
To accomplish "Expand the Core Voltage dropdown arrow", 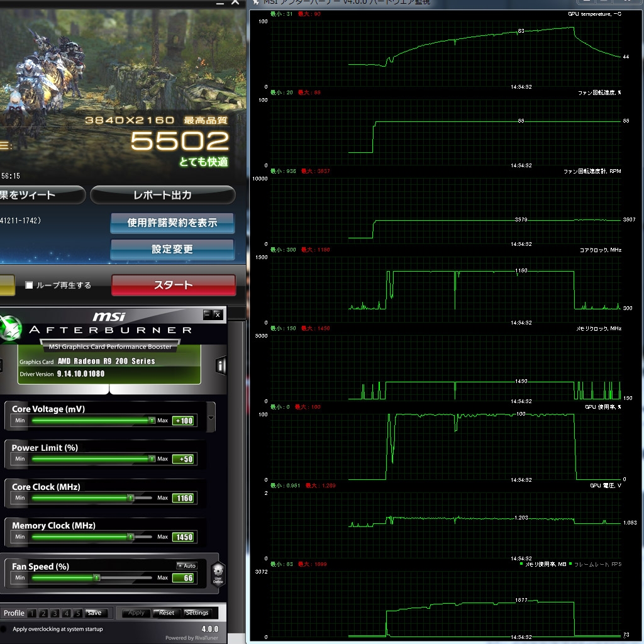I will pyautogui.click(x=211, y=418).
